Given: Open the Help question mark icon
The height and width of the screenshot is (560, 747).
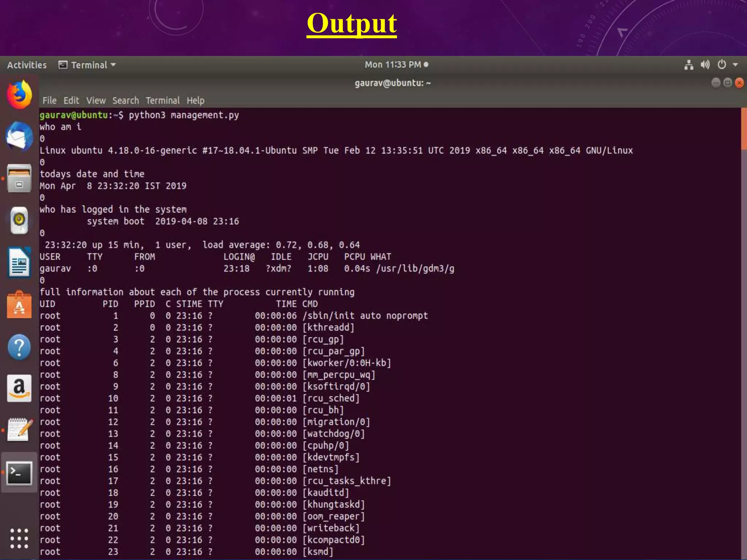Looking at the screenshot, I should (x=19, y=347).
